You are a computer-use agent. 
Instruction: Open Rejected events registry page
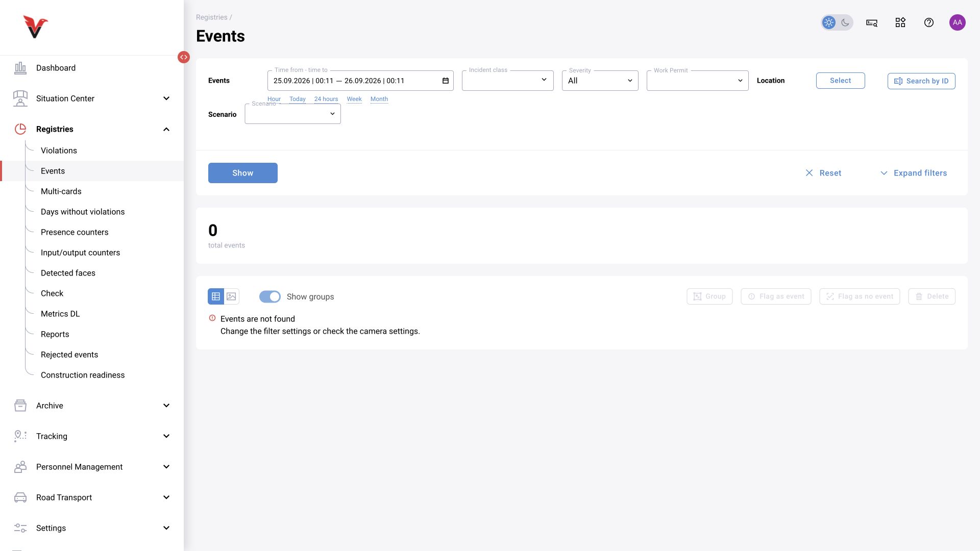69,355
